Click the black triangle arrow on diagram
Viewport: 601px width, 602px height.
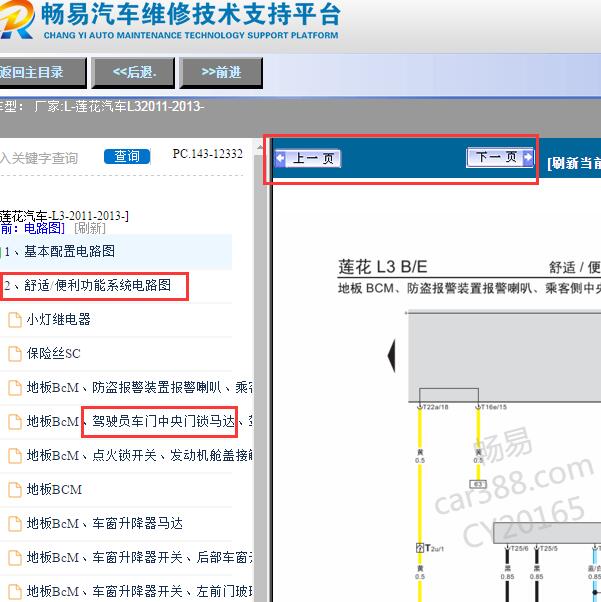coord(391,356)
